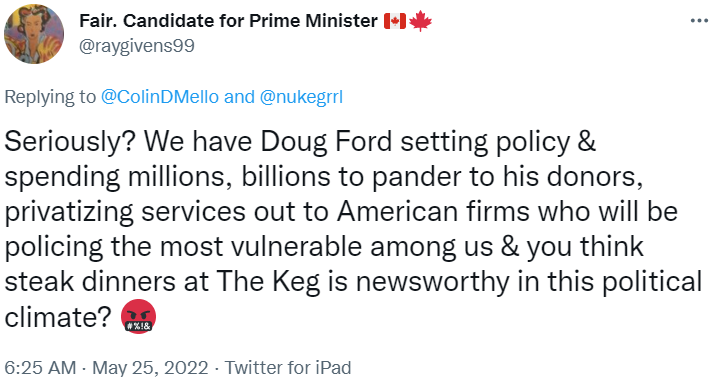Open the @nukegrrl mention link

click(301, 97)
